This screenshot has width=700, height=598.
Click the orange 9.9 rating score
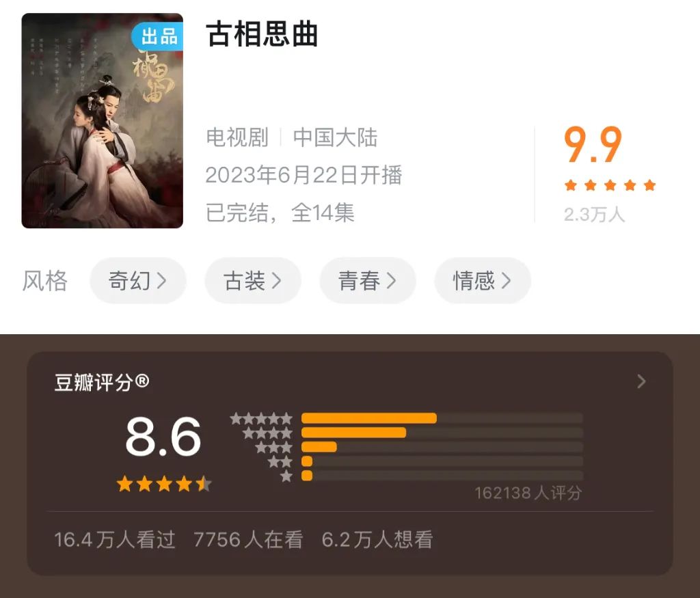[x=593, y=144]
